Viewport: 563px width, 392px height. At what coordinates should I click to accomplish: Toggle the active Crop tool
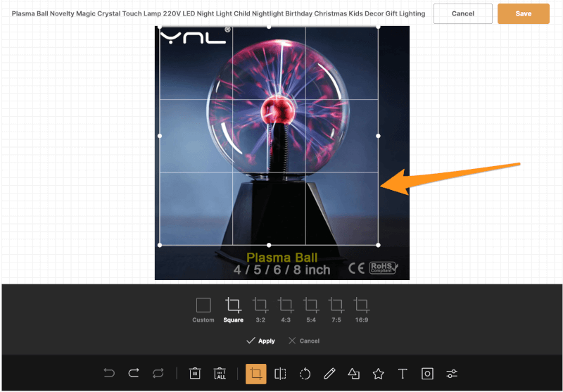pos(256,374)
